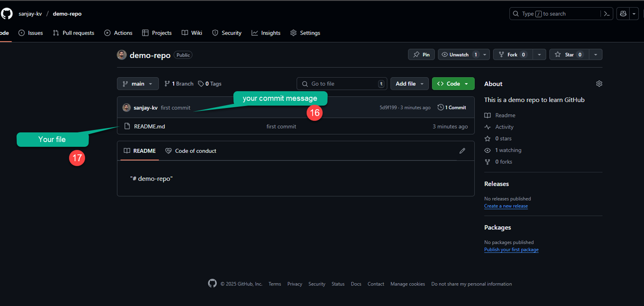
Task: Switch to the Pull requests tab
Action: [x=73, y=33]
